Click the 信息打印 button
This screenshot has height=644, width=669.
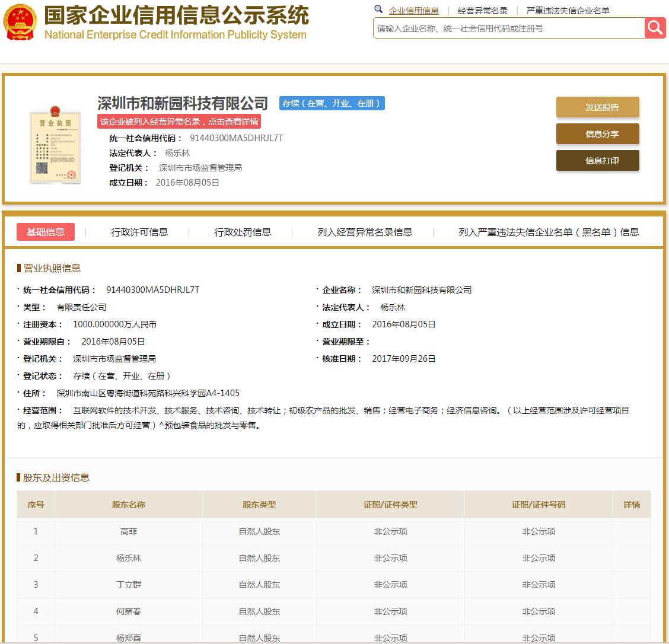pyautogui.click(x=597, y=160)
